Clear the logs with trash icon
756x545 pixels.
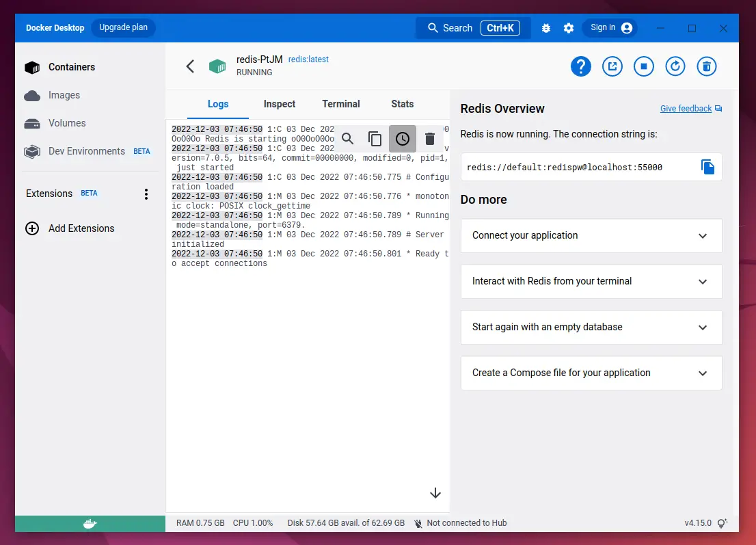(x=430, y=139)
